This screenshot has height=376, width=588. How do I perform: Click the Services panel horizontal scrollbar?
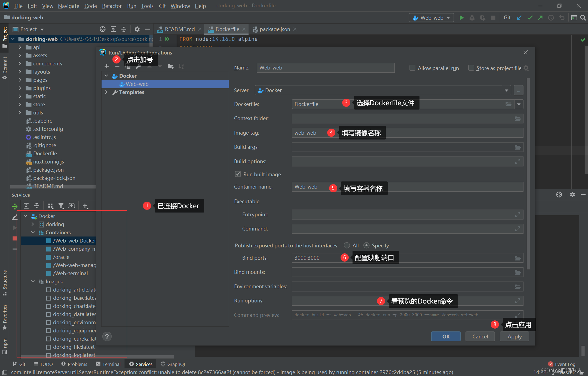click(x=97, y=357)
